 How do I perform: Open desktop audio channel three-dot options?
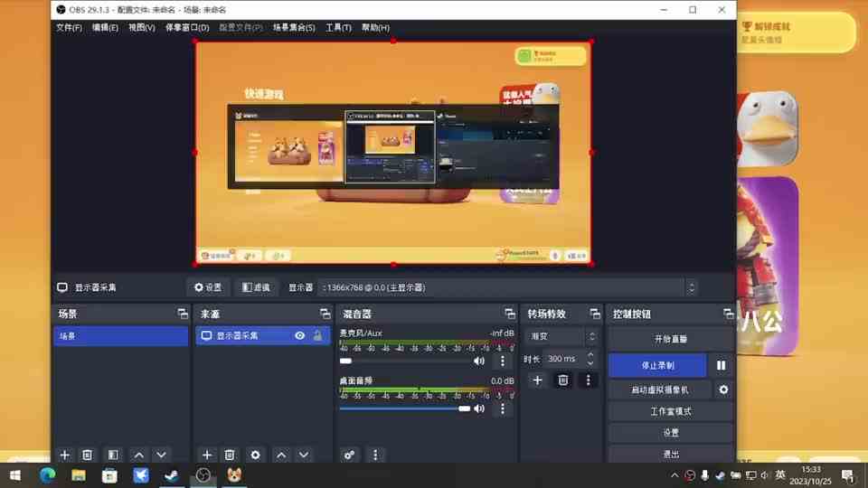(x=502, y=408)
